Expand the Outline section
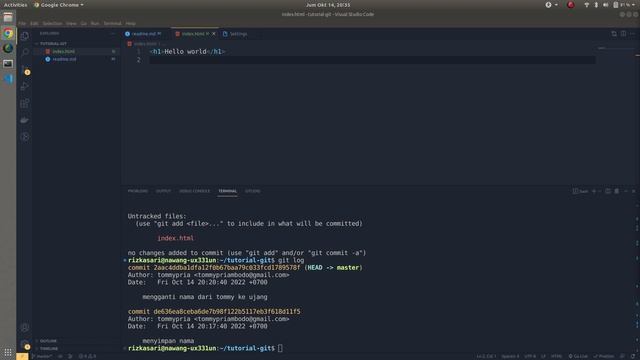 pos(77,341)
